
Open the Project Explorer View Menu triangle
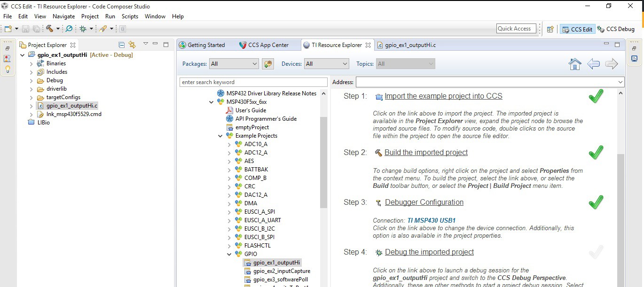[145, 44]
